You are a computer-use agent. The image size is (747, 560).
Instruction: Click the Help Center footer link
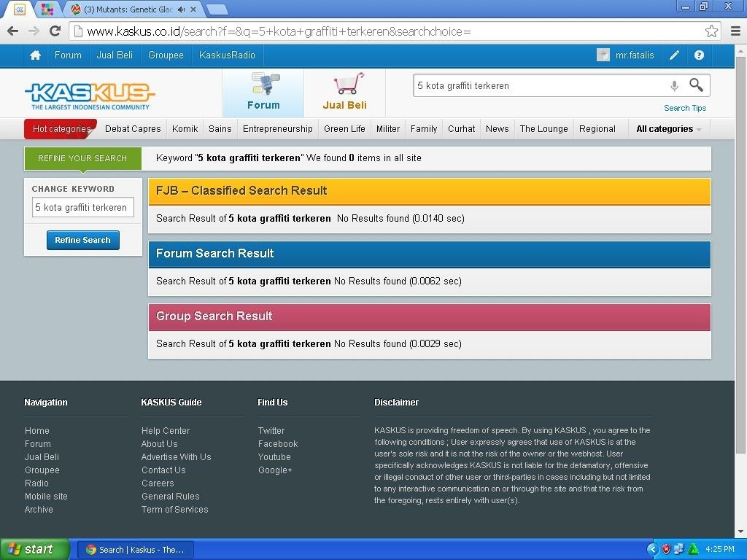[x=166, y=431]
